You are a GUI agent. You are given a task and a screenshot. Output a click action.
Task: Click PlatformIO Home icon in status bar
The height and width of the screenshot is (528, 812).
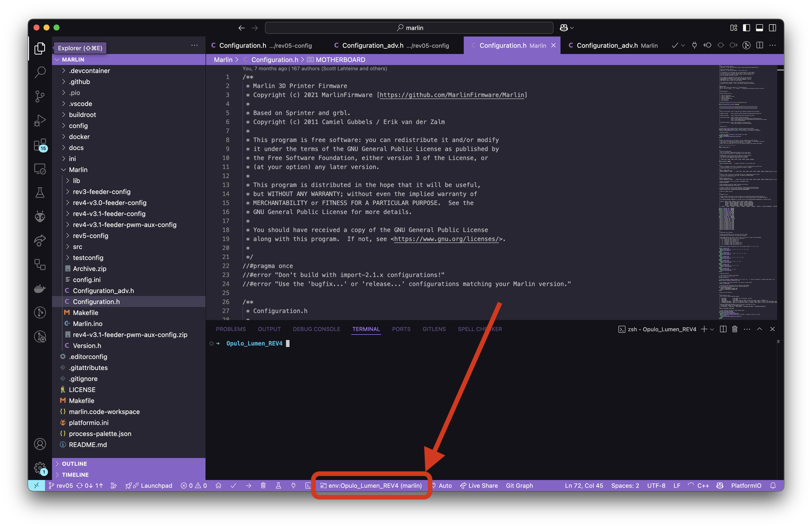click(x=218, y=485)
